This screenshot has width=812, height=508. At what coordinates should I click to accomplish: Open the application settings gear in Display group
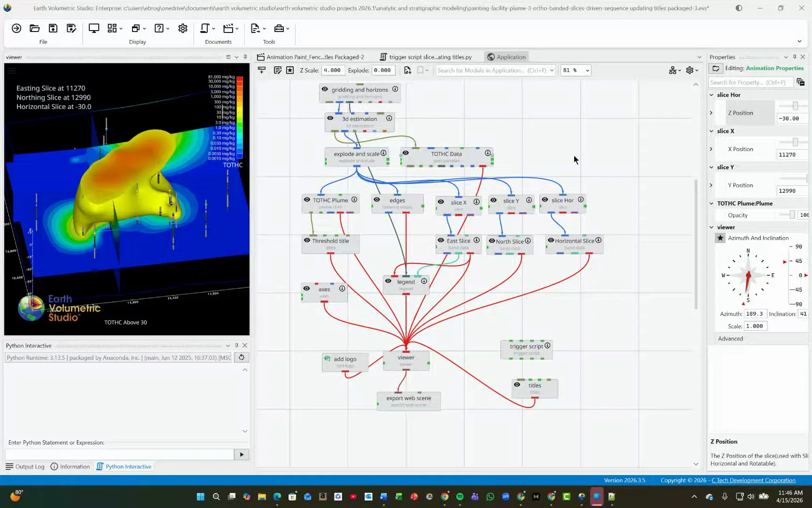click(x=183, y=28)
